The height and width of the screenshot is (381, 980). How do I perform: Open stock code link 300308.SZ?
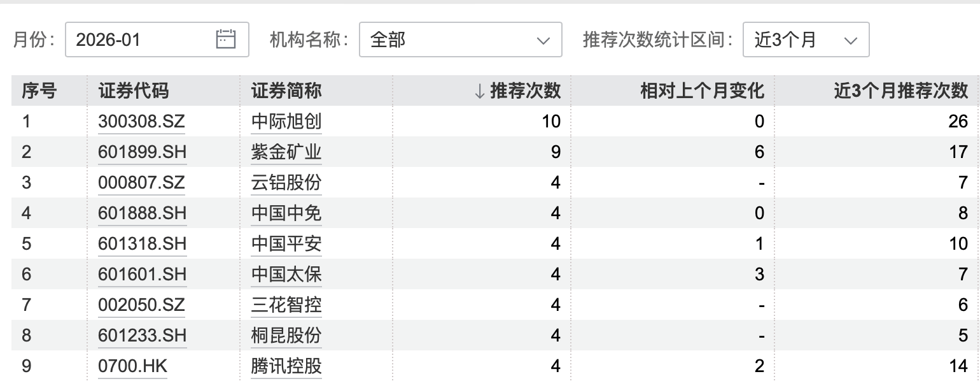(141, 120)
